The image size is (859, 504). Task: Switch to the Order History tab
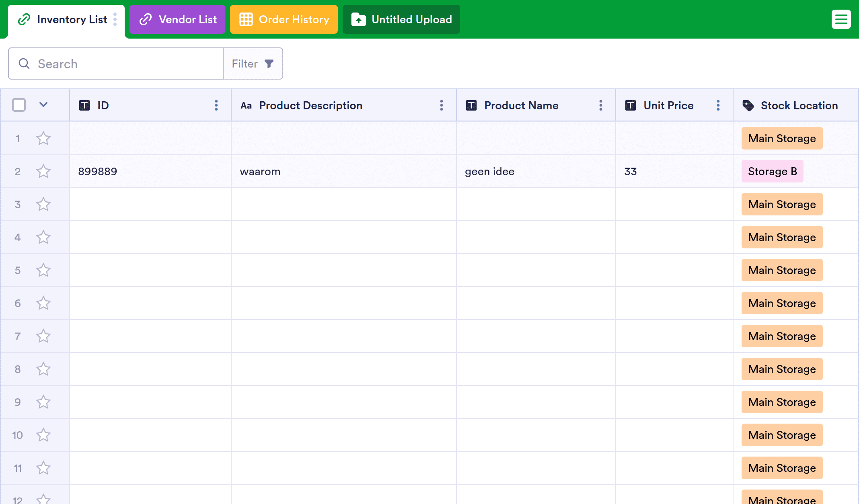(284, 19)
